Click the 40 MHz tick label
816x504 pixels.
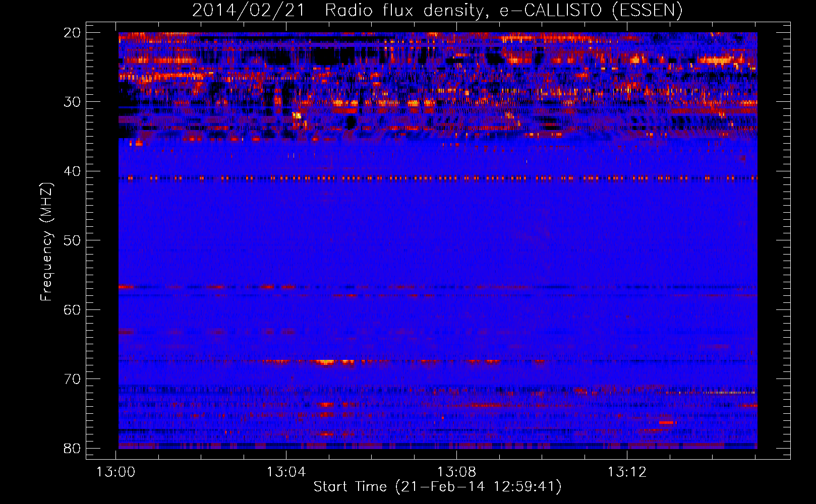[x=73, y=171]
